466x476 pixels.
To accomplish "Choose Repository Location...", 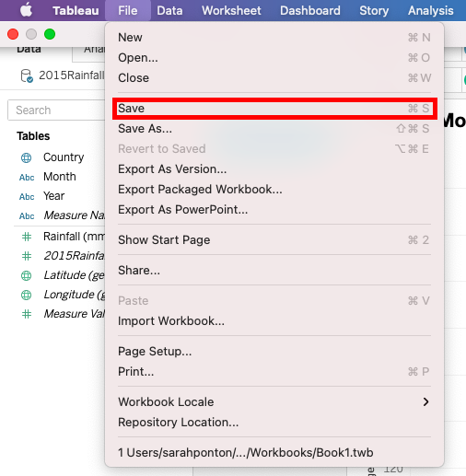I will (x=274, y=423).
